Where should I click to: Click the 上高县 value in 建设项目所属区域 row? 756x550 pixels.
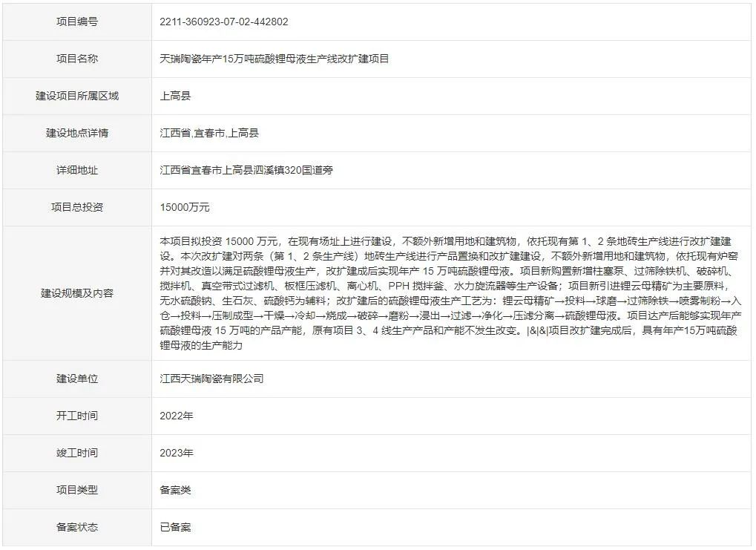click(x=175, y=96)
